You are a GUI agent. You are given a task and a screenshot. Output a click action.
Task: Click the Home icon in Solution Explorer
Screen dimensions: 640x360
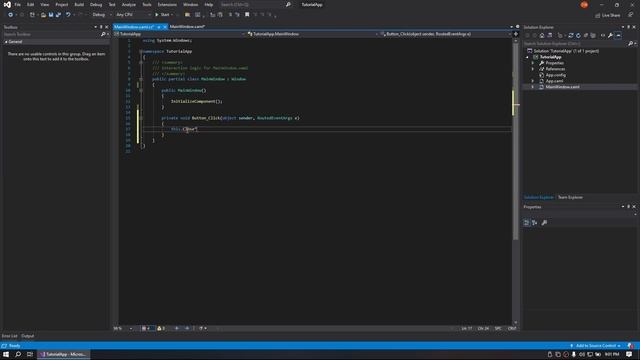(x=542, y=36)
